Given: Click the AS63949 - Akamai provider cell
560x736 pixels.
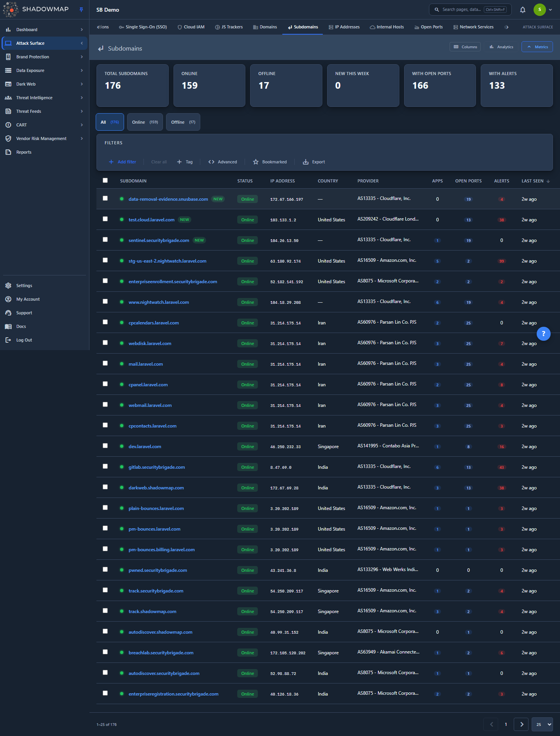Looking at the screenshot, I should (388, 652).
